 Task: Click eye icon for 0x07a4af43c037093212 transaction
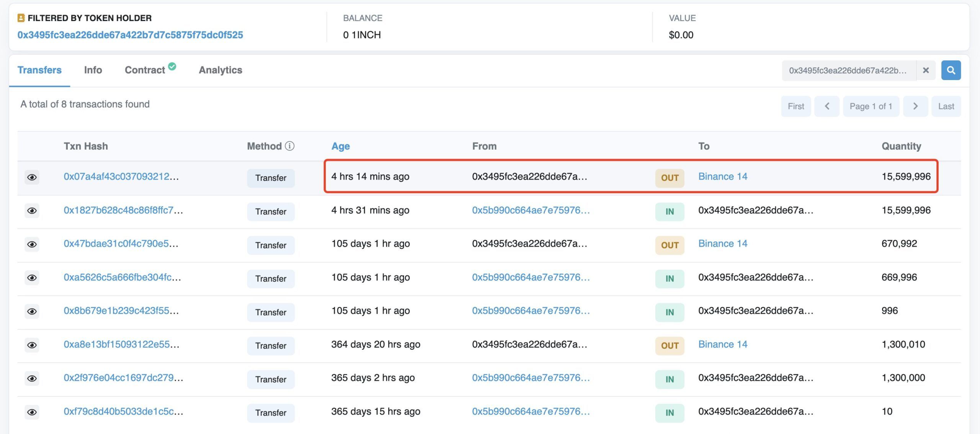click(32, 177)
